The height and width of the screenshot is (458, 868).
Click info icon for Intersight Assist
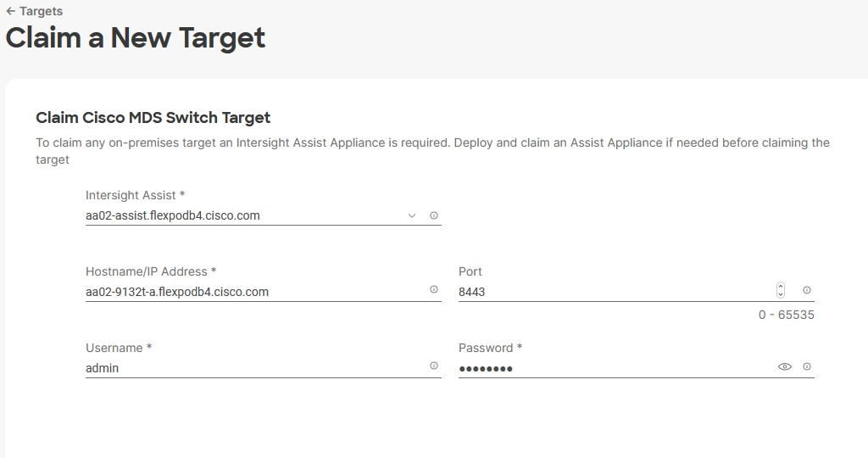click(434, 215)
